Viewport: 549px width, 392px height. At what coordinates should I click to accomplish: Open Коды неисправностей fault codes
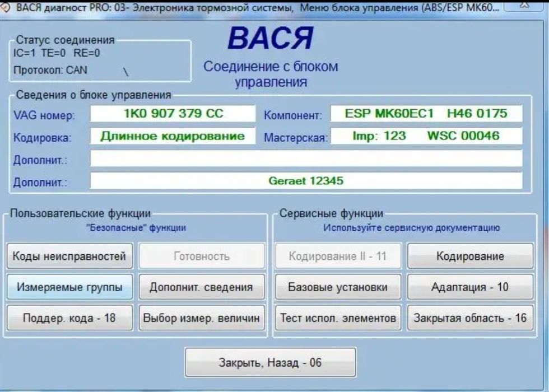[x=69, y=256]
